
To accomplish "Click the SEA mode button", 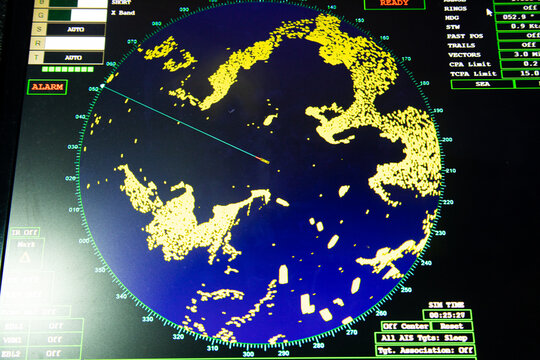I will click(x=482, y=84).
